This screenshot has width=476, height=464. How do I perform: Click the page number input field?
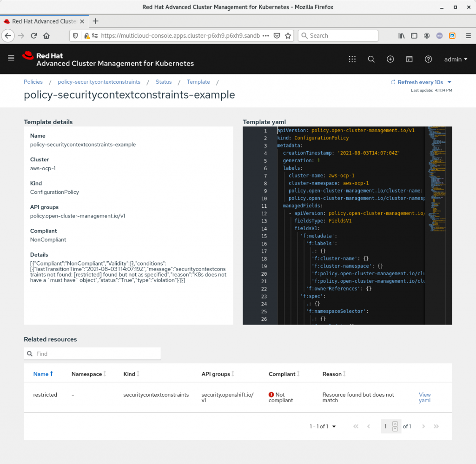391,426
